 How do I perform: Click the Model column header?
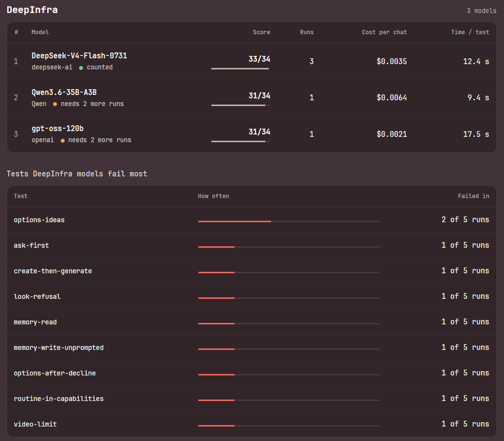click(40, 32)
